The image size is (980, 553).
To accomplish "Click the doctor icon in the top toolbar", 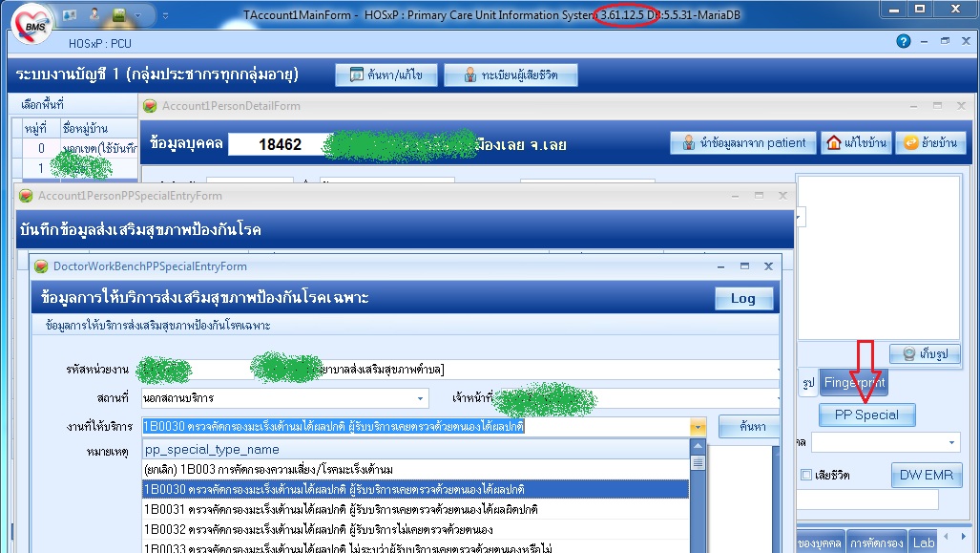I will [94, 13].
